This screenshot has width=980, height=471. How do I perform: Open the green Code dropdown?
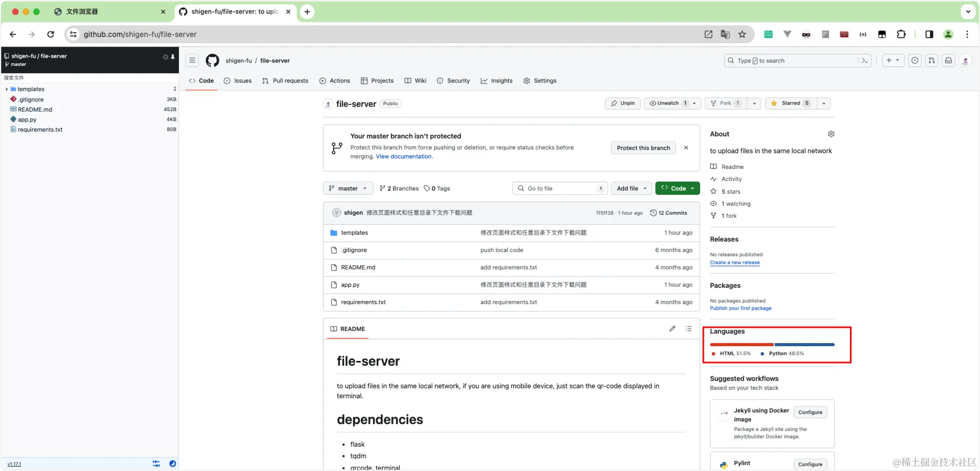[x=678, y=188]
